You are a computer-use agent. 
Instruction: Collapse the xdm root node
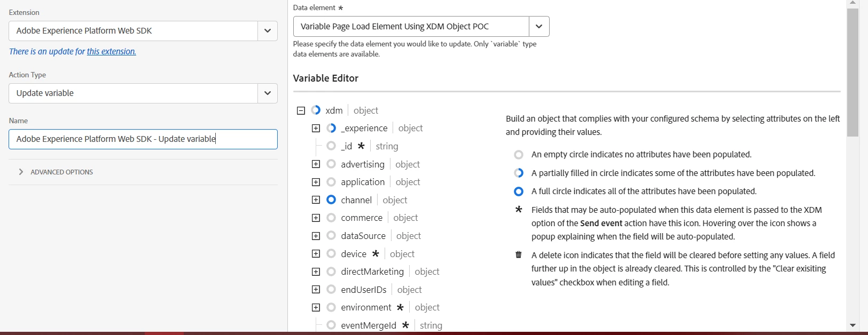pos(301,110)
